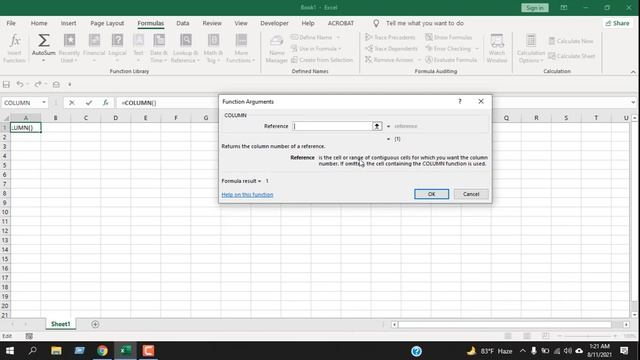Click the Insert Function fx ribbon icon
This screenshot has width=640, height=360.
14,48
